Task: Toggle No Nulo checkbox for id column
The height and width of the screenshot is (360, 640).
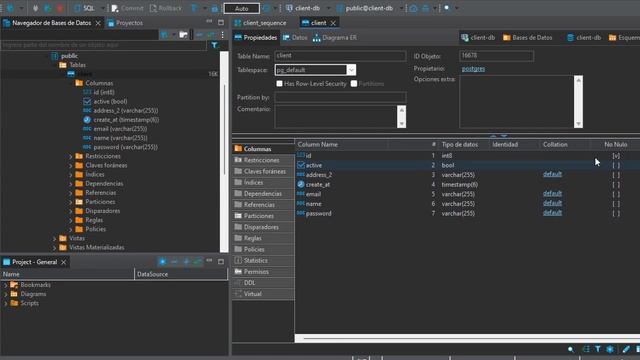Action: 616,156
